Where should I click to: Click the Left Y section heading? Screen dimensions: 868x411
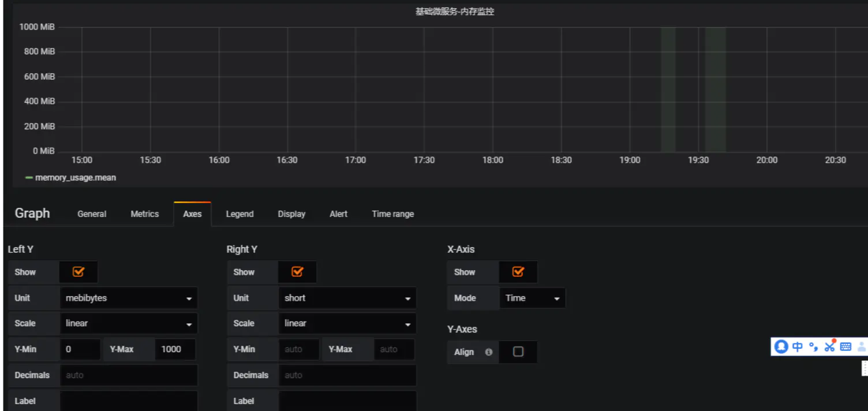[x=21, y=249]
